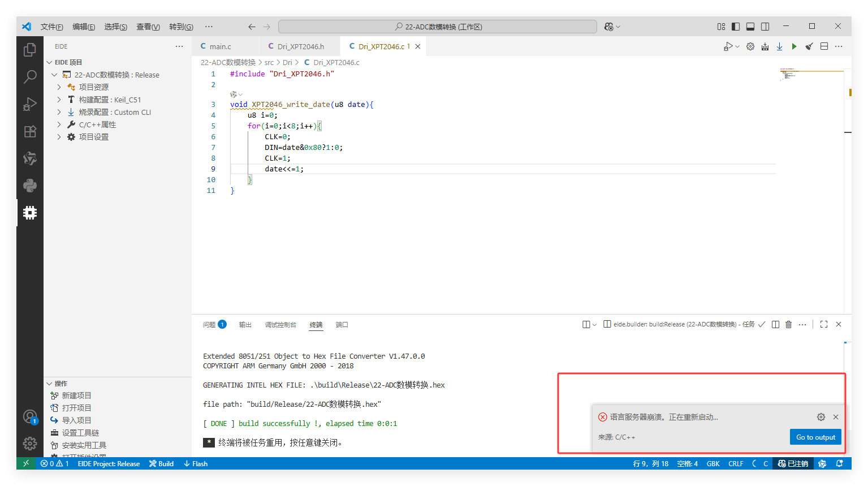Viewport: 868px width, 486px height.
Task: Open notification settings gear icon
Action: [821, 417]
